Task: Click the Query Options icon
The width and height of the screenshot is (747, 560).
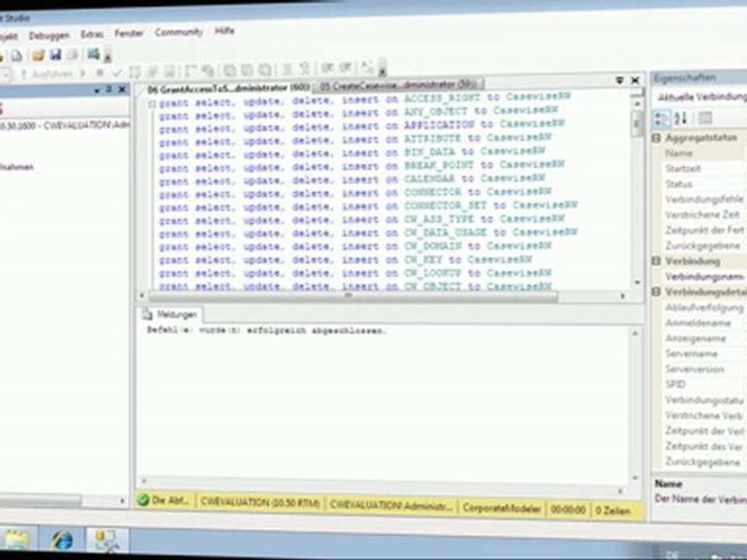Action: [x=152, y=72]
